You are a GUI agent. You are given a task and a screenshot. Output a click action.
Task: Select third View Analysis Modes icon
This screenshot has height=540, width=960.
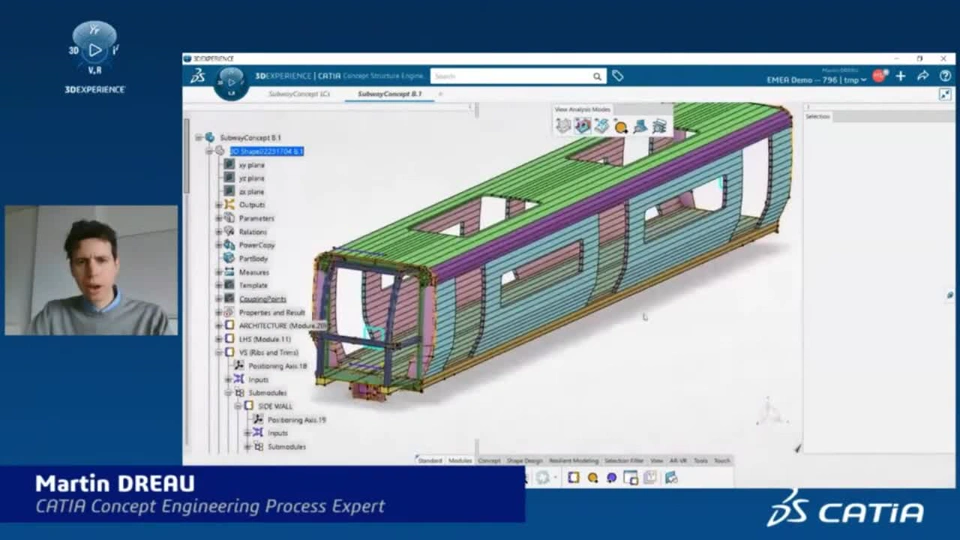(601, 126)
